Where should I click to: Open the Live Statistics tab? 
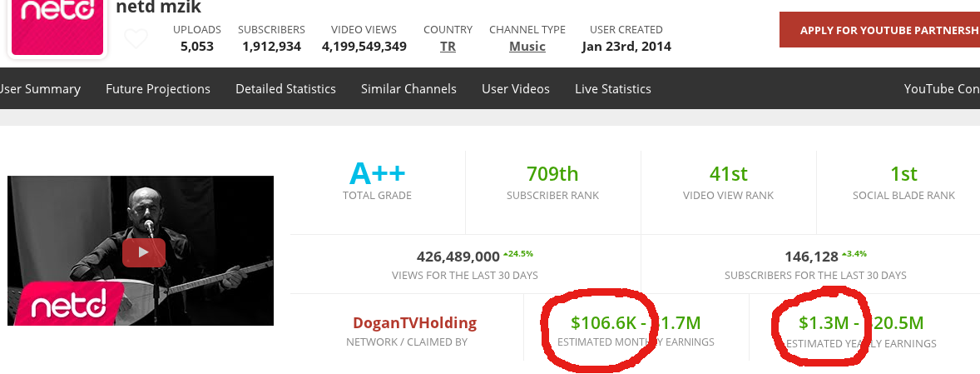(x=613, y=89)
